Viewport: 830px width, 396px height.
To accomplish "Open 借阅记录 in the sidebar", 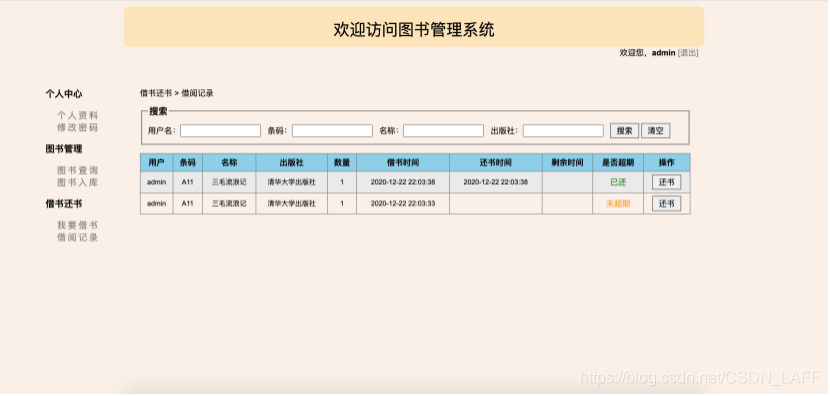I will (78, 238).
